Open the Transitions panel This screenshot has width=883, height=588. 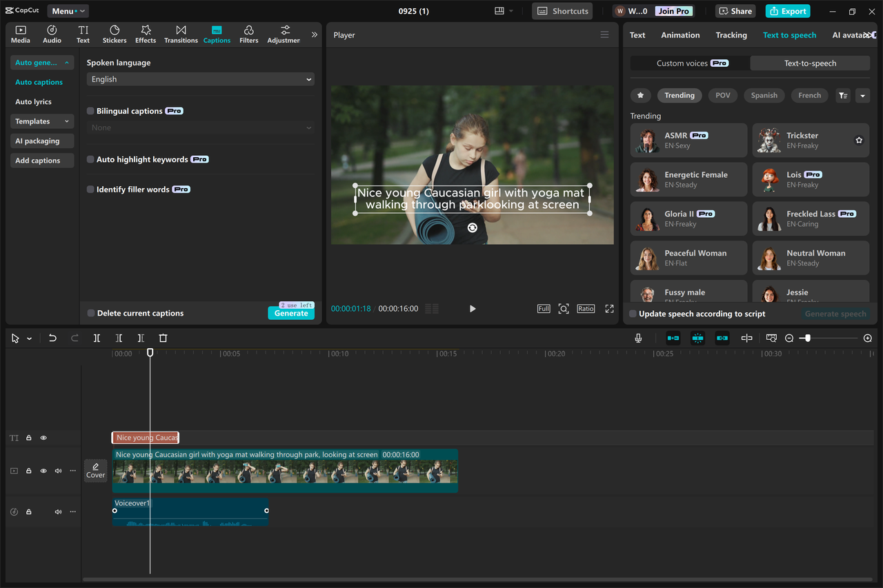tap(181, 34)
